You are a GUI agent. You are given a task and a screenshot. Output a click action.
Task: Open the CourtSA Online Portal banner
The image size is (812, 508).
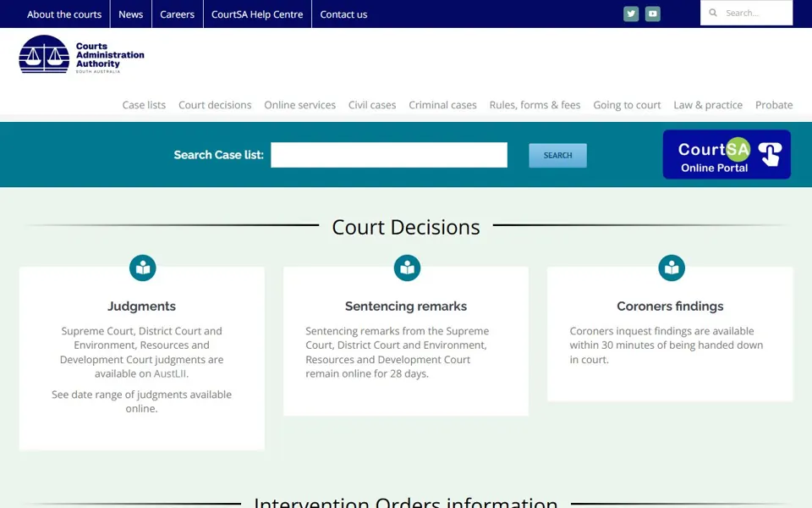(x=727, y=154)
